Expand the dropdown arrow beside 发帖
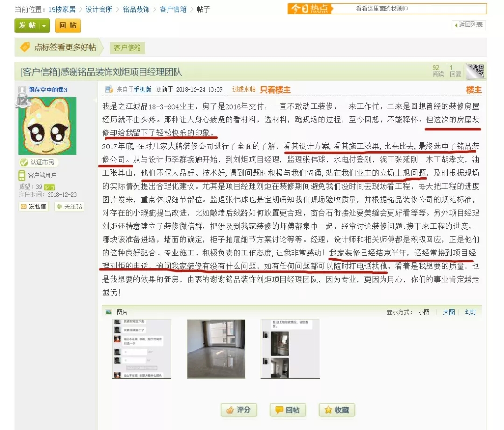Viewport: 504px width, 430px height. click(x=44, y=26)
